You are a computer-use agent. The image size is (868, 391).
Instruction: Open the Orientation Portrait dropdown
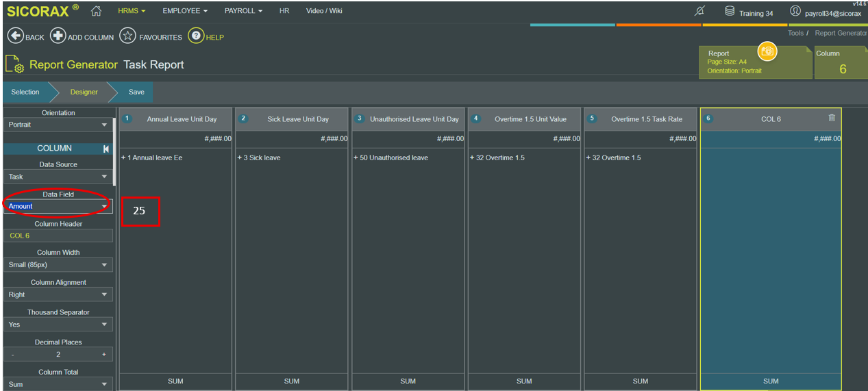[58, 125]
